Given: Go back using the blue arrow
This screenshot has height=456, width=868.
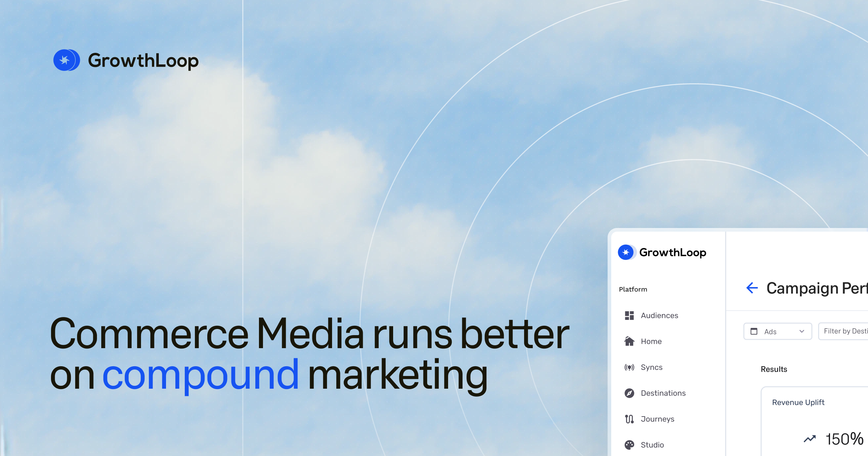Looking at the screenshot, I should [x=752, y=288].
